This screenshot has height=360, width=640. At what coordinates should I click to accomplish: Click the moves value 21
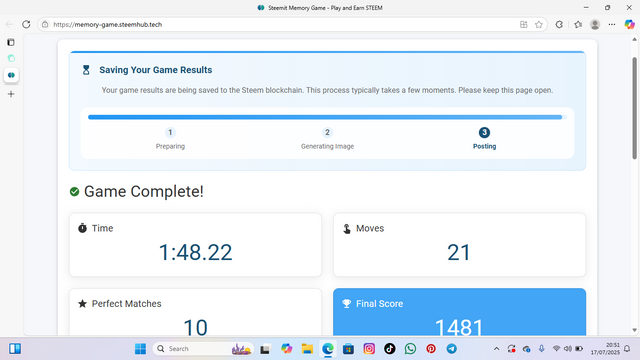point(459,252)
